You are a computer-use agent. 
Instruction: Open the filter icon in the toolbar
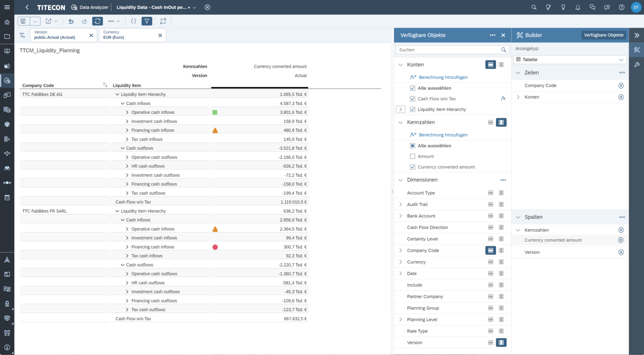pyautogui.click(x=146, y=21)
